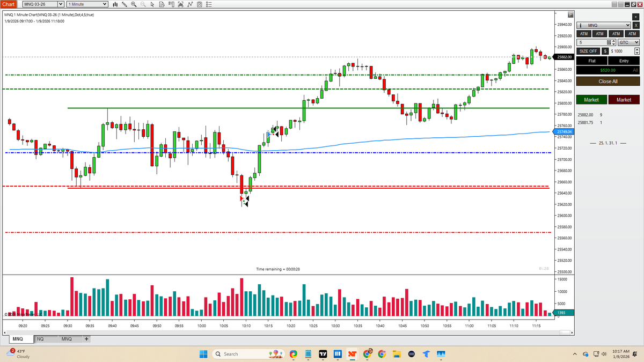Toggle the SIZE OFF button

click(x=588, y=51)
